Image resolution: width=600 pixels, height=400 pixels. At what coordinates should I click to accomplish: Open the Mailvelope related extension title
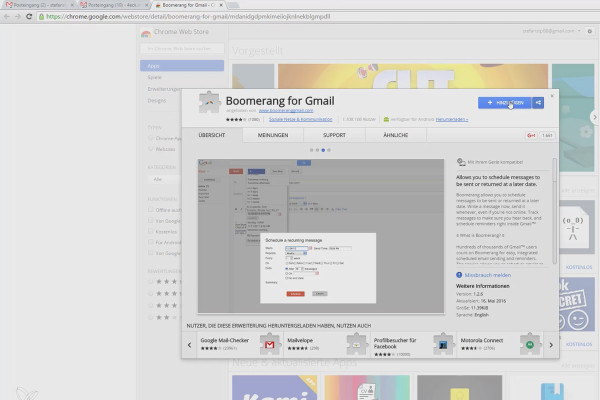coord(300,340)
